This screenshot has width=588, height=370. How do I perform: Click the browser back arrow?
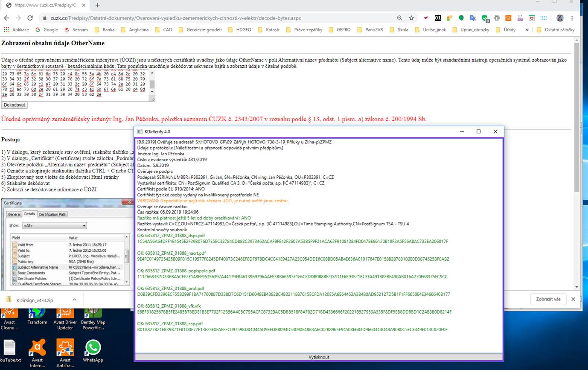pos(6,18)
